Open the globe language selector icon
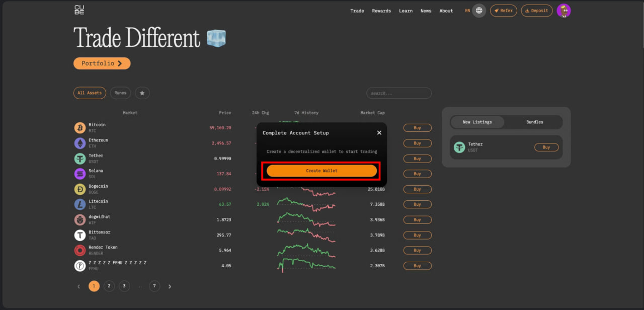This screenshot has width=644, height=310. (479, 11)
